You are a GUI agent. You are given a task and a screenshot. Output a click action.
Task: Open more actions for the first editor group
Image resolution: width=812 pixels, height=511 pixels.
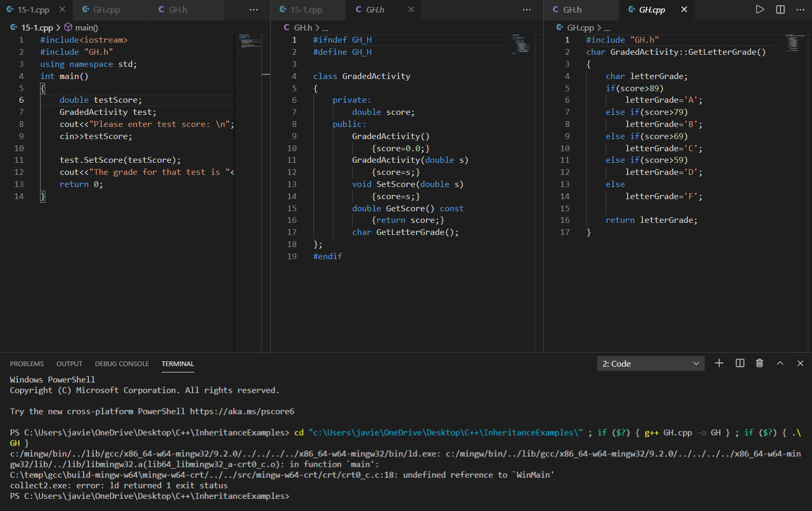coord(253,9)
